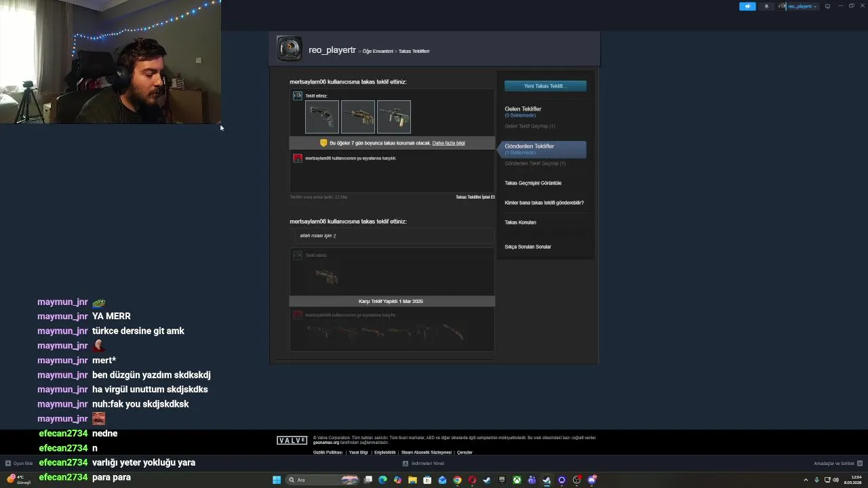868x488 pixels.
Task: Open the reo_playertr profile name link
Action: [332, 50]
